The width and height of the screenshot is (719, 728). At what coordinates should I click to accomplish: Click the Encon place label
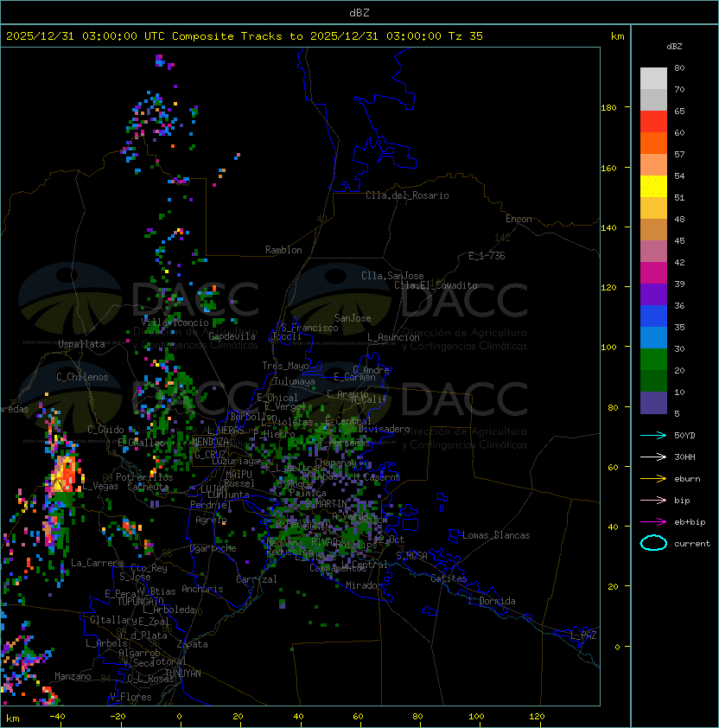pyautogui.click(x=519, y=219)
